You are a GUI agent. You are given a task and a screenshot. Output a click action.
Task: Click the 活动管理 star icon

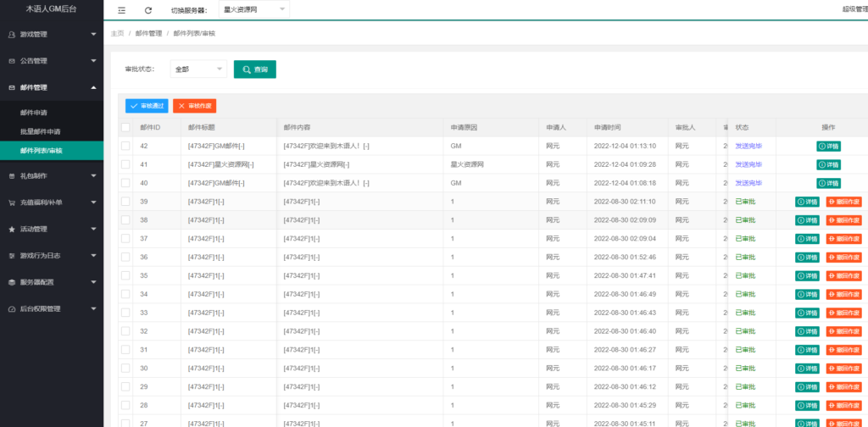(x=11, y=229)
